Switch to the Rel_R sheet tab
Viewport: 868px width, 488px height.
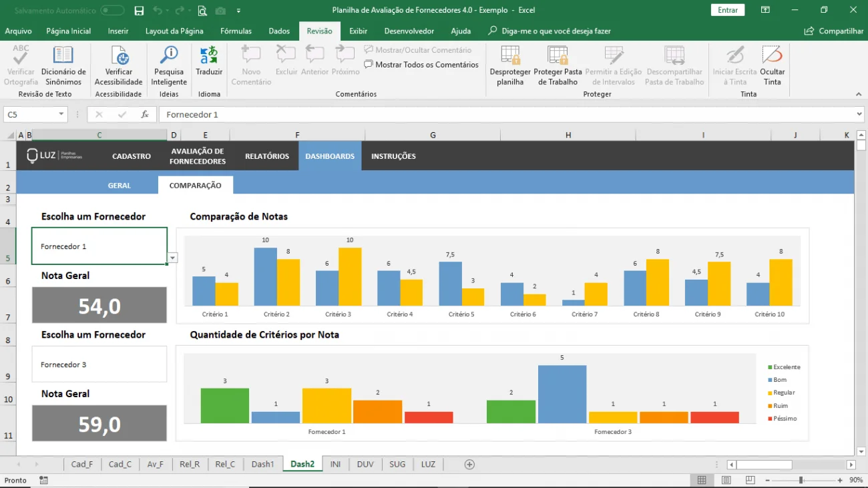tap(190, 464)
